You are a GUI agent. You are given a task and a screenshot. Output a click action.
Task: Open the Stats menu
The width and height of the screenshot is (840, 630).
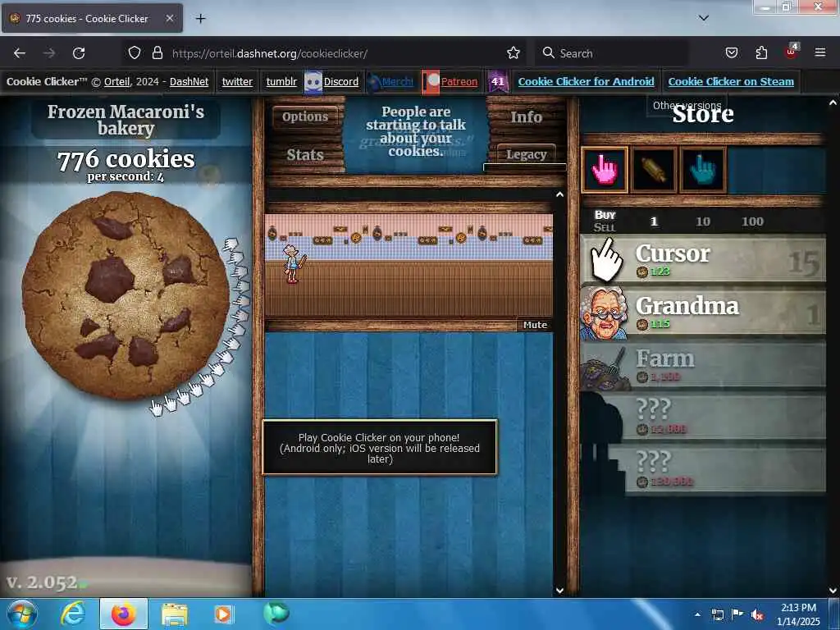pos(305,155)
